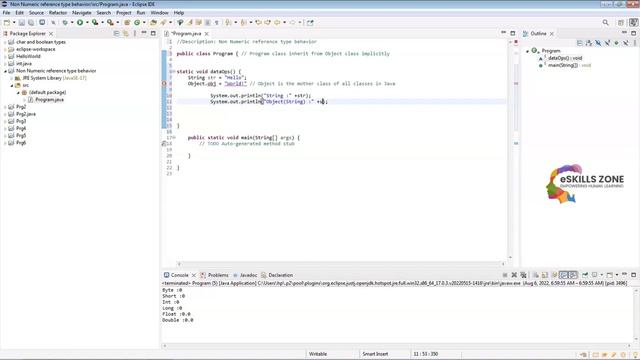The image size is (640, 360).
Task: Click the Open Type toolbar icon
Action: (x=153, y=23)
